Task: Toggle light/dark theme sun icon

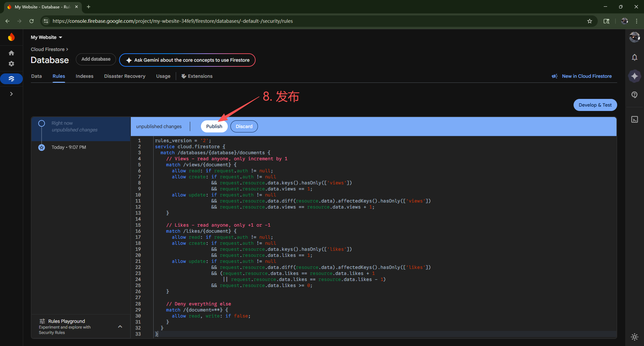Action: pos(634,337)
